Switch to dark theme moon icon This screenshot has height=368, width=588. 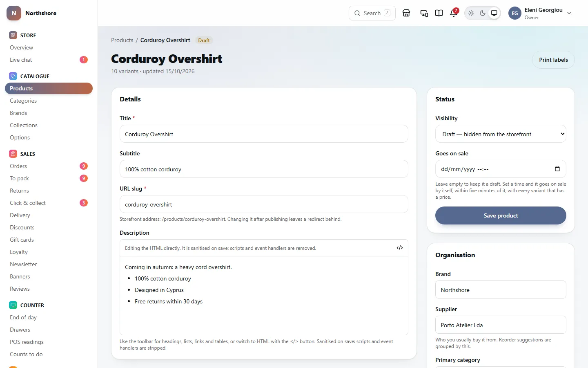pyautogui.click(x=483, y=13)
